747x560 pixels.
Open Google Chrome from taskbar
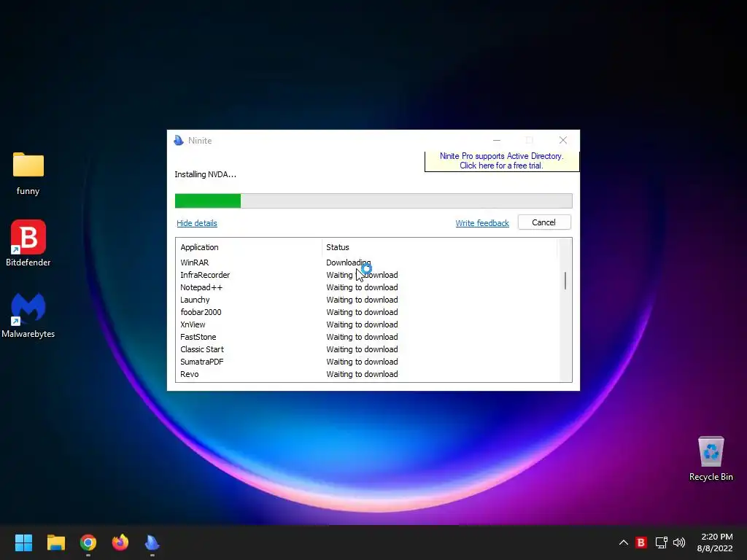[88, 542]
